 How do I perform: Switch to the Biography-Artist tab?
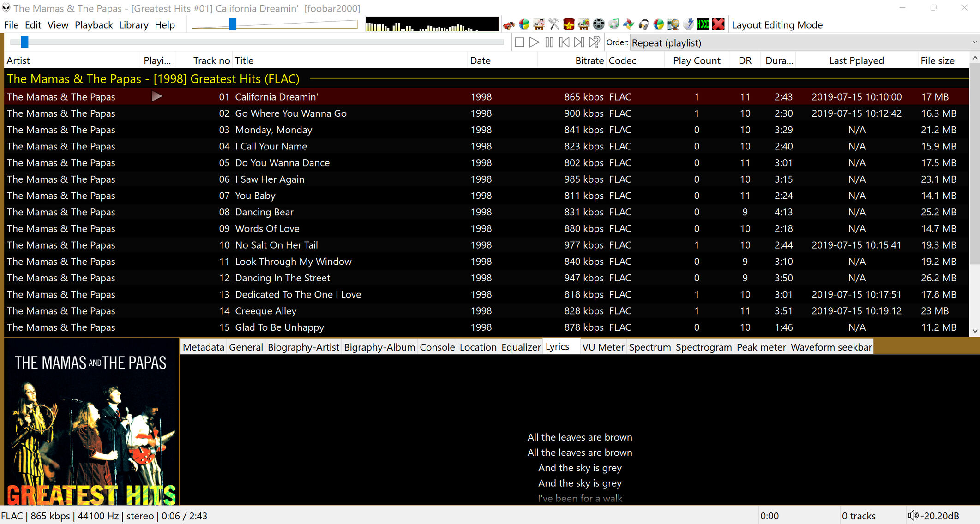point(303,347)
